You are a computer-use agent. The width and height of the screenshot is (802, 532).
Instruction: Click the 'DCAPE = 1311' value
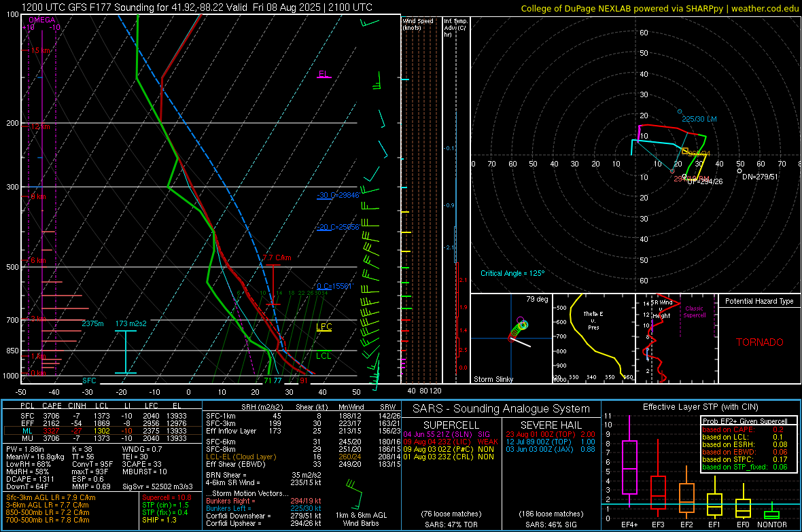point(30,479)
